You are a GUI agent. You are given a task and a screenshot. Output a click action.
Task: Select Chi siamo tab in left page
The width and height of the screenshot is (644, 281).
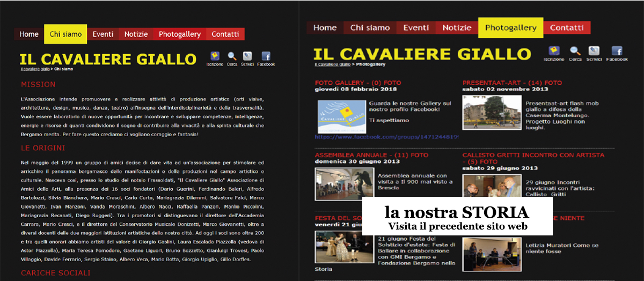pyautogui.click(x=65, y=34)
